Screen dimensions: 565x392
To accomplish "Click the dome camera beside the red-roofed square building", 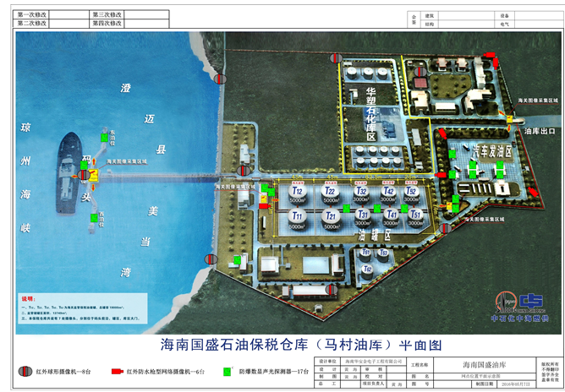I will click(420, 72).
